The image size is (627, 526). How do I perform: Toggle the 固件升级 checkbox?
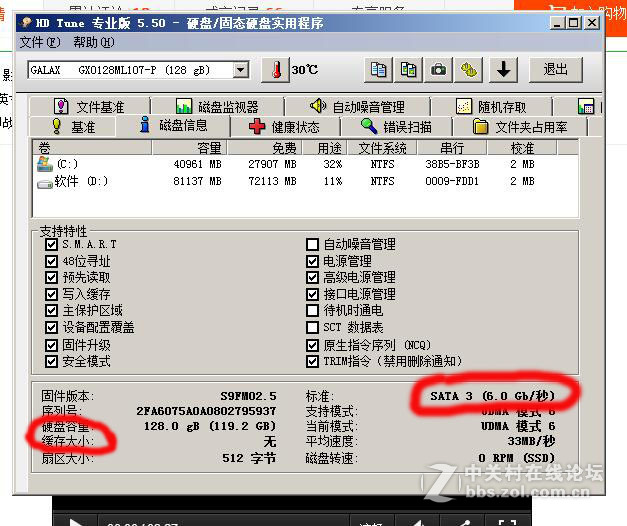51,345
